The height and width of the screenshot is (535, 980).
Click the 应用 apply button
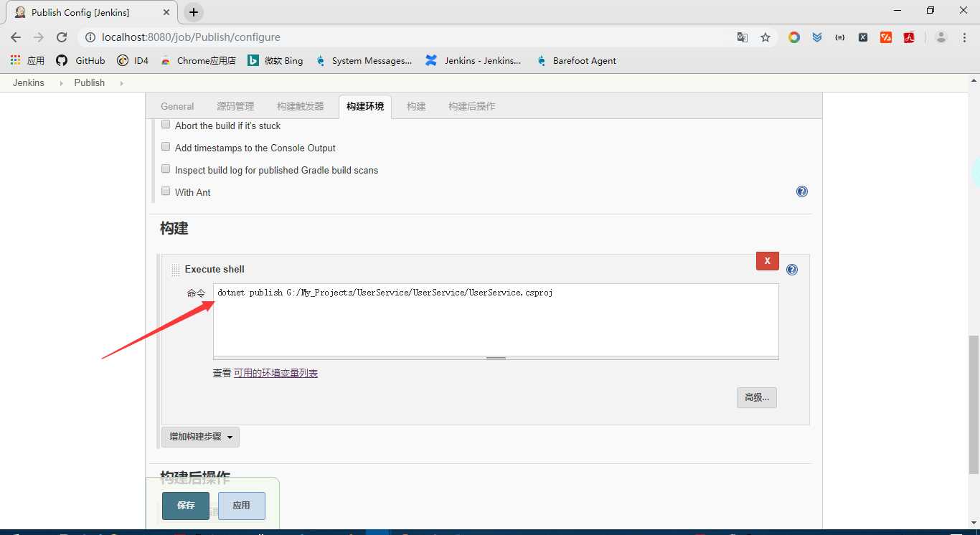coord(242,506)
